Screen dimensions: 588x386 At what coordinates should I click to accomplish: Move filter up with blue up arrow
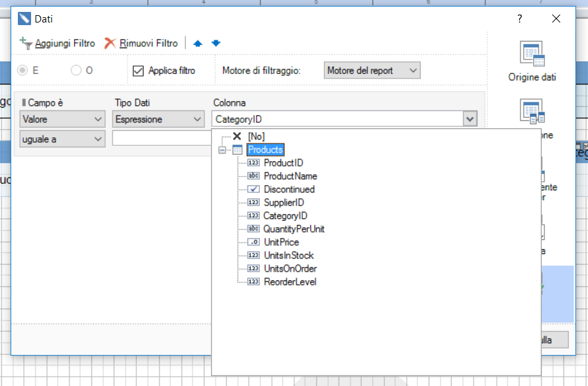point(198,44)
